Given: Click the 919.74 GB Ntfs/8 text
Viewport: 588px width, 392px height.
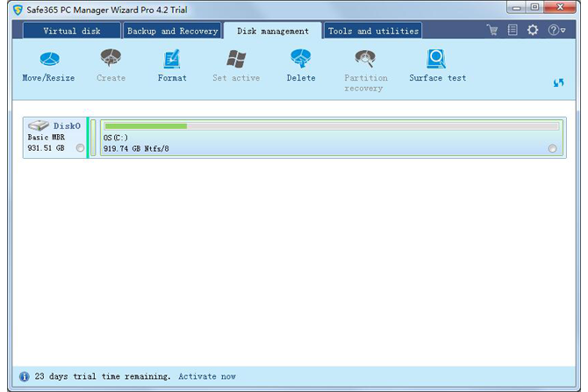Looking at the screenshot, I should [x=136, y=149].
